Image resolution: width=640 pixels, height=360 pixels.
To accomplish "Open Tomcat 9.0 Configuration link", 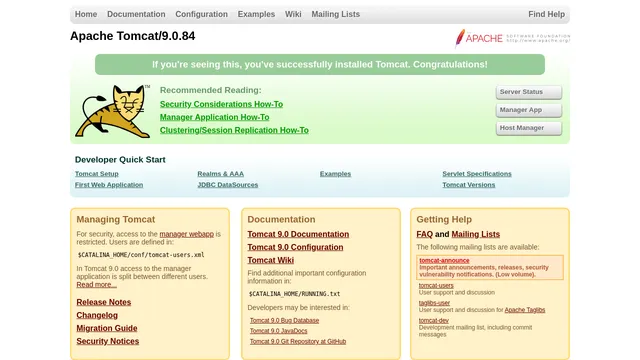I will click(295, 247).
